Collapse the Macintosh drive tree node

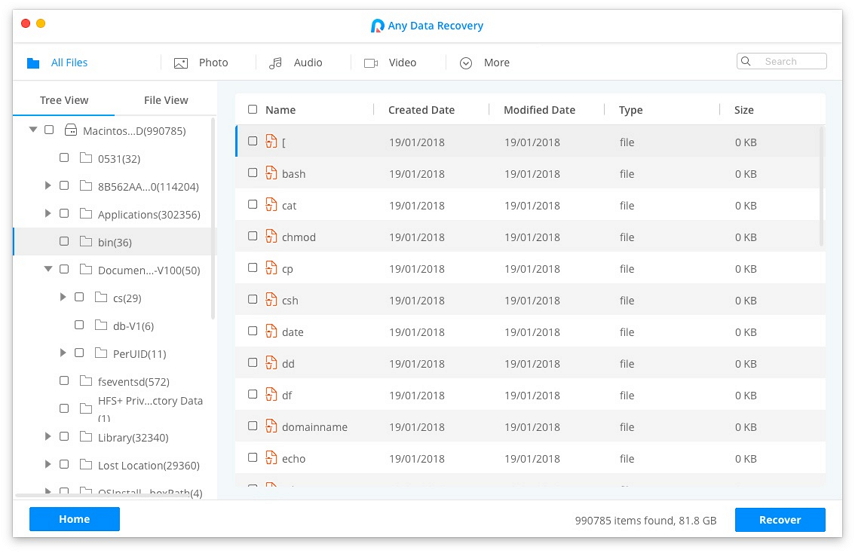[x=33, y=130]
